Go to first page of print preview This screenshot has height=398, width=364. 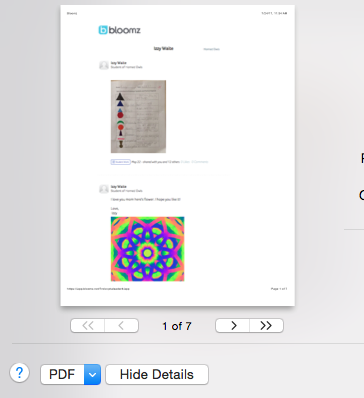pyautogui.click(x=88, y=326)
